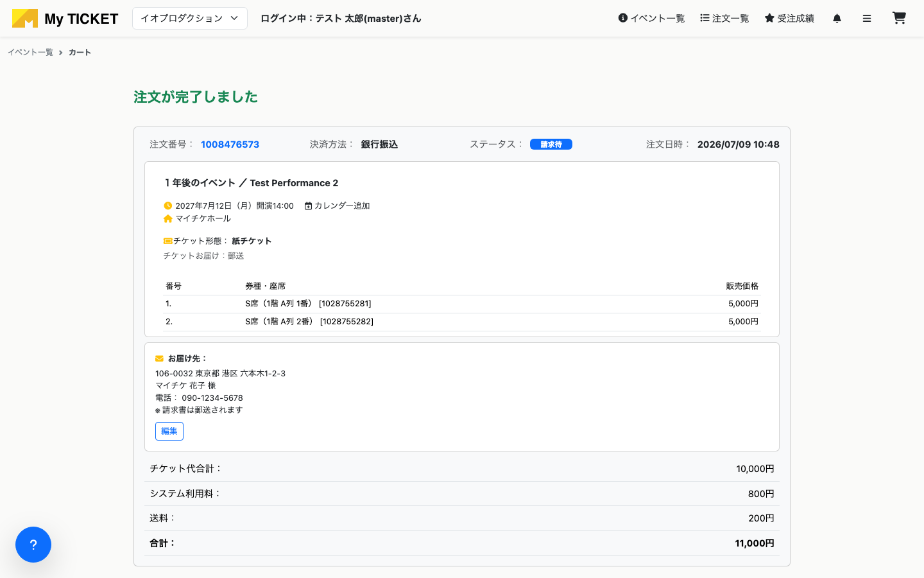Go to 注文一覧 in the header
924x578 pixels.
724,19
